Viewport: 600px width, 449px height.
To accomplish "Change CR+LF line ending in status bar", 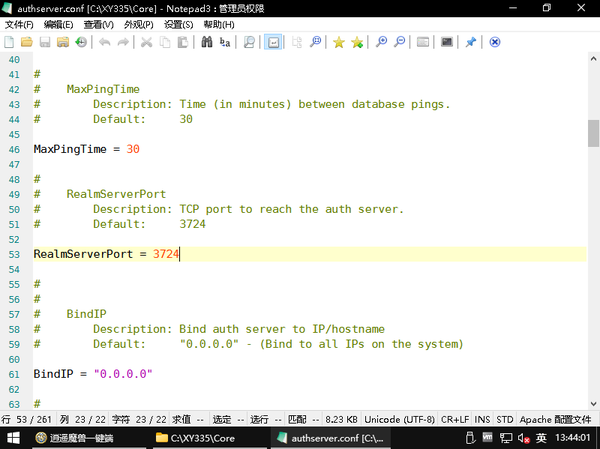I will pos(454,418).
